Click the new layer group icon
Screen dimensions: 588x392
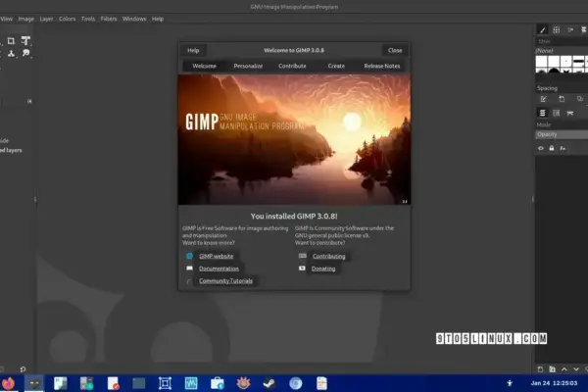[x=552, y=369]
